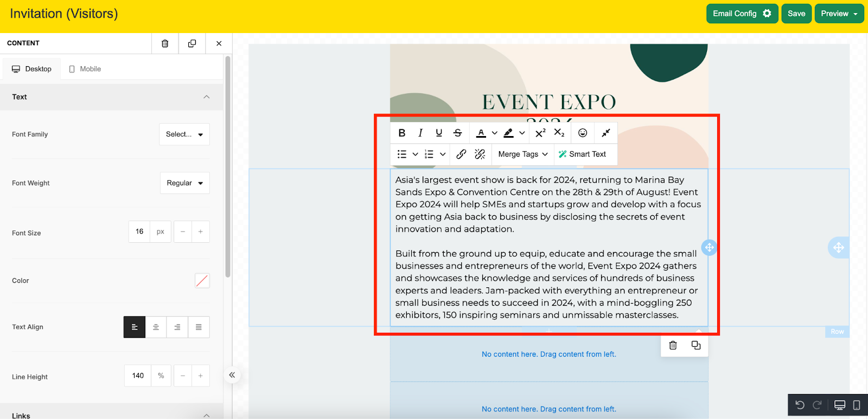
Task: Open the text color dropdown arrow
Action: [494, 133]
